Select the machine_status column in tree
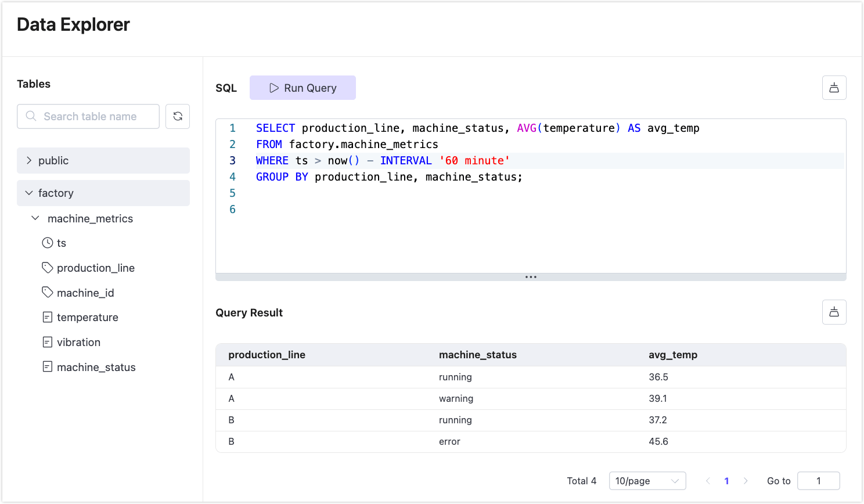Image resolution: width=864 pixels, height=504 pixels. pos(96,368)
